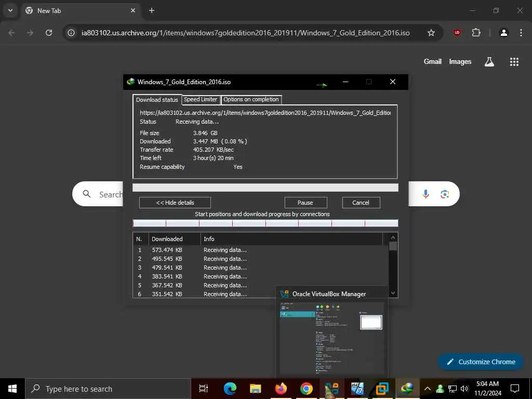The width and height of the screenshot is (532, 399).
Task: Click the VirtualBox taskbar icon
Action: click(332, 389)
